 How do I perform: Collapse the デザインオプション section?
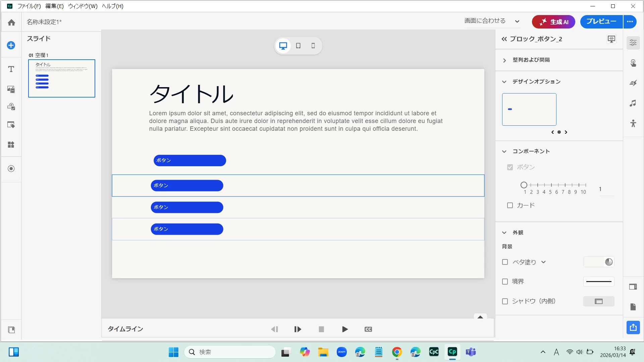(504, 82)
